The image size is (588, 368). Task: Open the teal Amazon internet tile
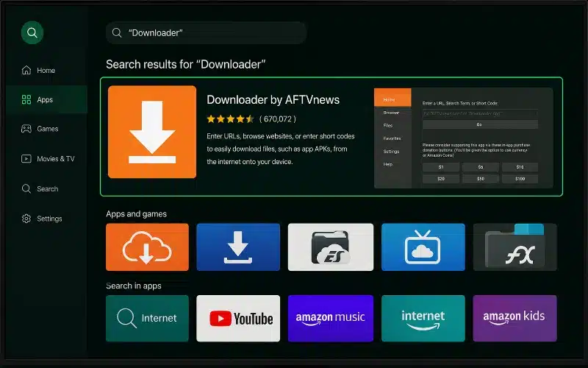point(423,319)
